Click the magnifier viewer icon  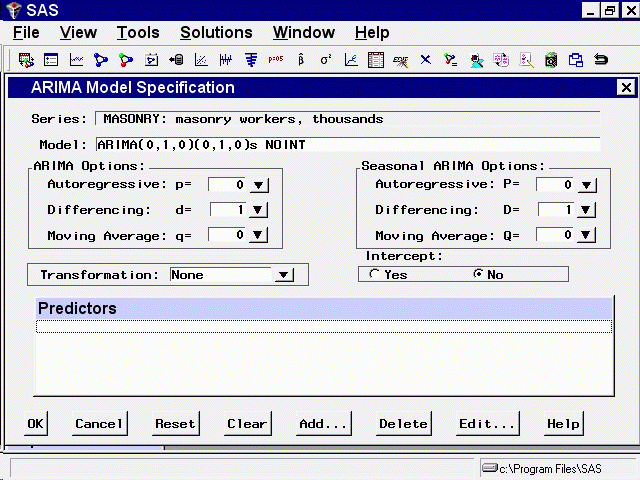tap(551, 60)
